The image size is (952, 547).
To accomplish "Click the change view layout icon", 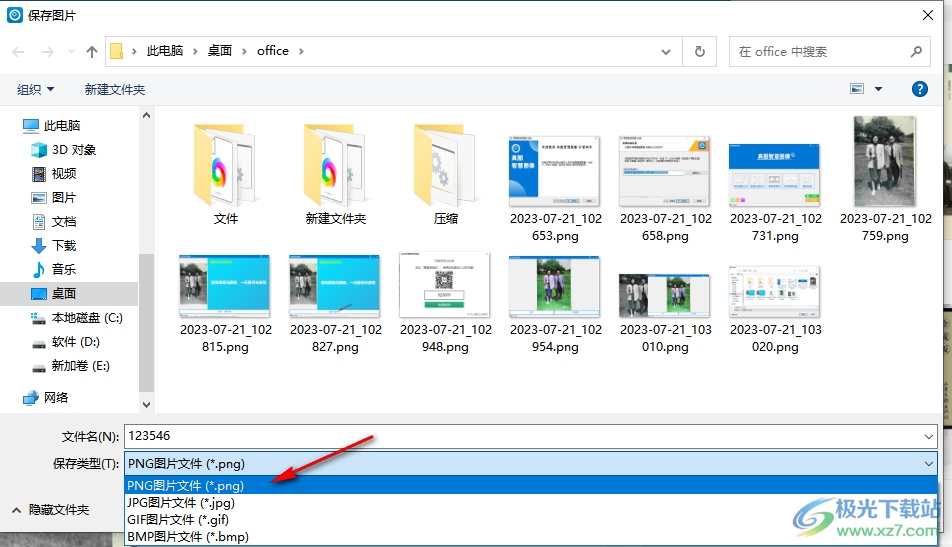I will click(857, 89).
